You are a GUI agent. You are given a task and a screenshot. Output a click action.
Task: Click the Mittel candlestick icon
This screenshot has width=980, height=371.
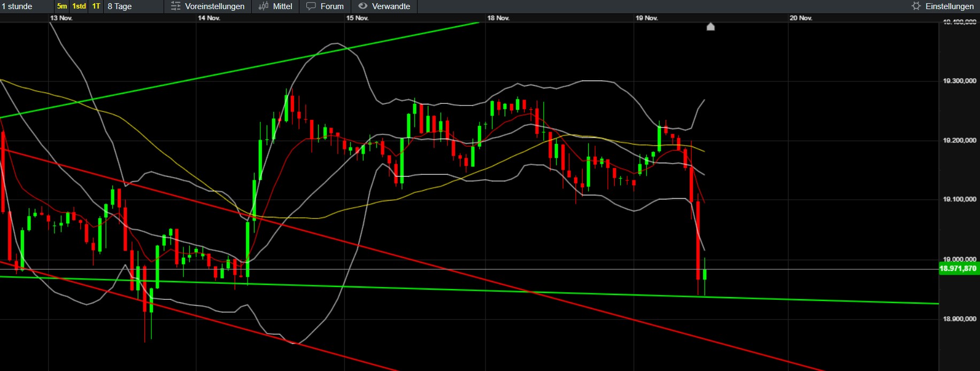click(264, 6)
